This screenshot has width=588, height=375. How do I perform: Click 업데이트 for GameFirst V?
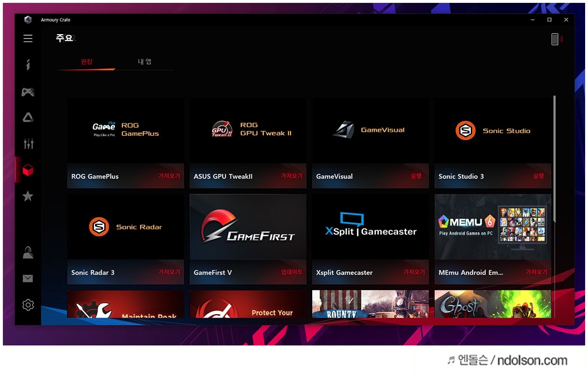coord(291,272)
